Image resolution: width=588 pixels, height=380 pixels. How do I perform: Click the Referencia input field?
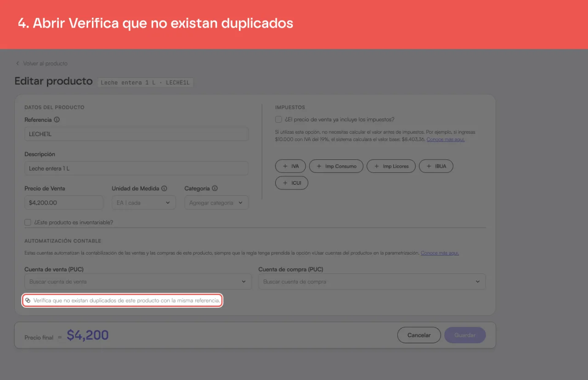pos(136,134)
